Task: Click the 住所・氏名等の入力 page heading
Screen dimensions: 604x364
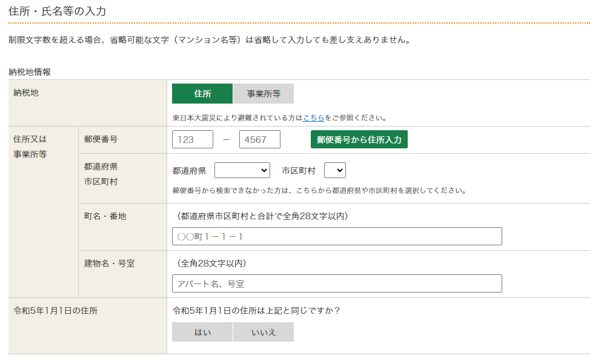Action: 59,11
